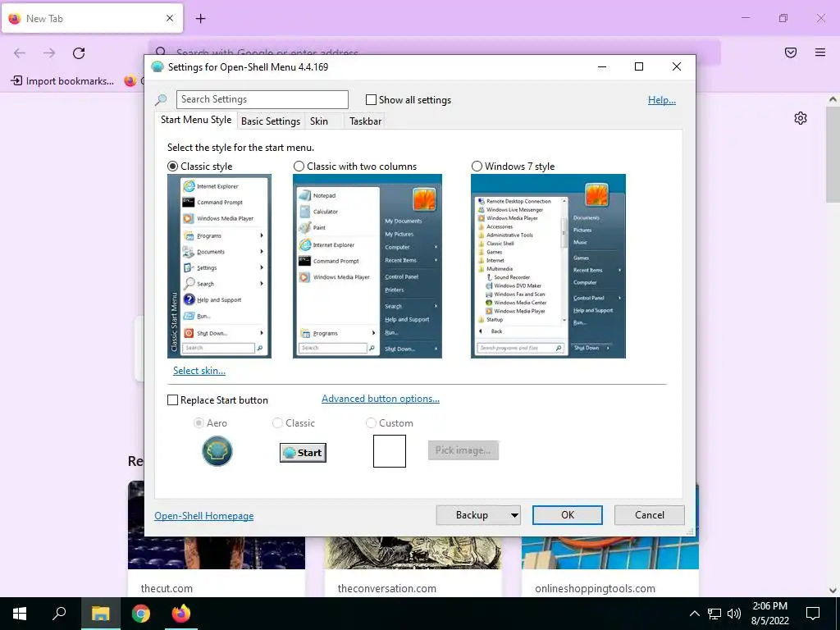Click the Cancel button
The height and width of the screenshot is (630, 840).
tap(650, 515)
